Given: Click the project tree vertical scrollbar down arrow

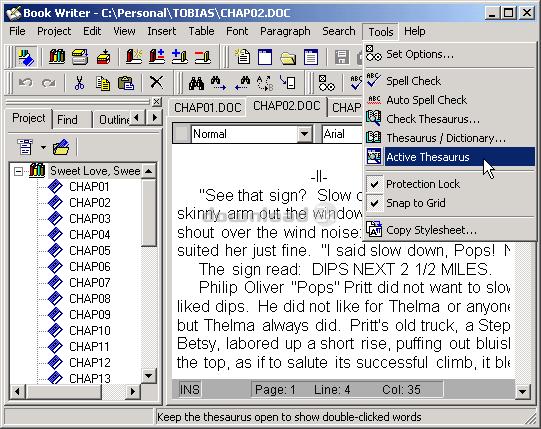Looking at the screenshot, I should click(149, 376).
